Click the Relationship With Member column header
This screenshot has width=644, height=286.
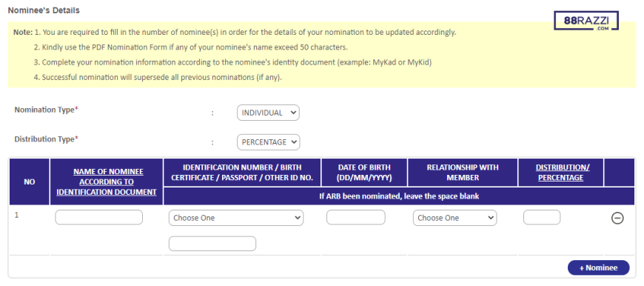[x=463, y=173]
